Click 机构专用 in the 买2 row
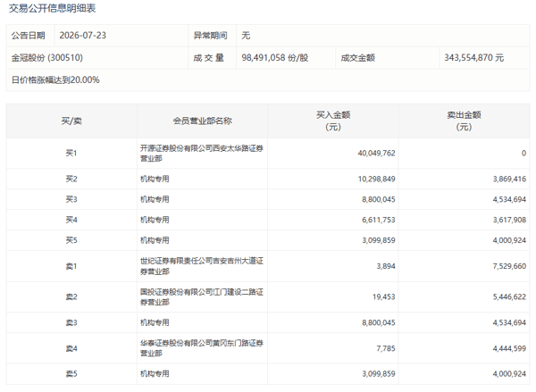Viewport: 536px width, 392px height. pyautogui.click(x=155, y=179)
